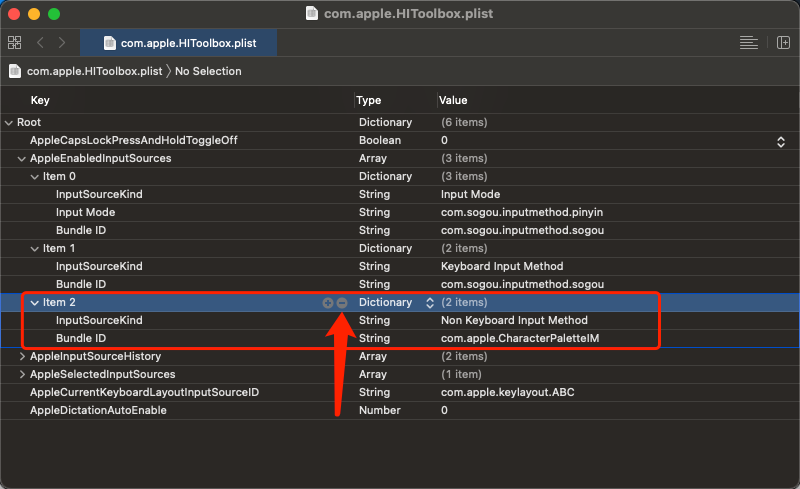Image resolution: width=800 pixels, height=489 pixels.
Task: Click the AppleInputSourceHistory key label
Action: 95,356
